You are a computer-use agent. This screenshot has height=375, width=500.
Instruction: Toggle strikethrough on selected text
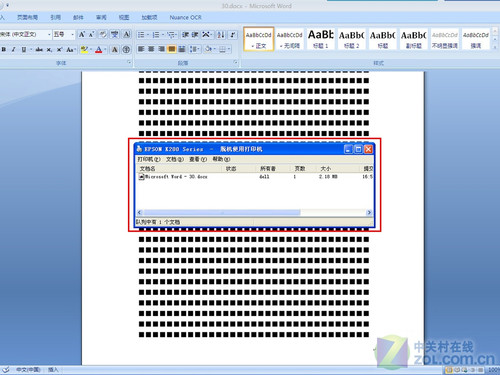(x=39, y=50)
